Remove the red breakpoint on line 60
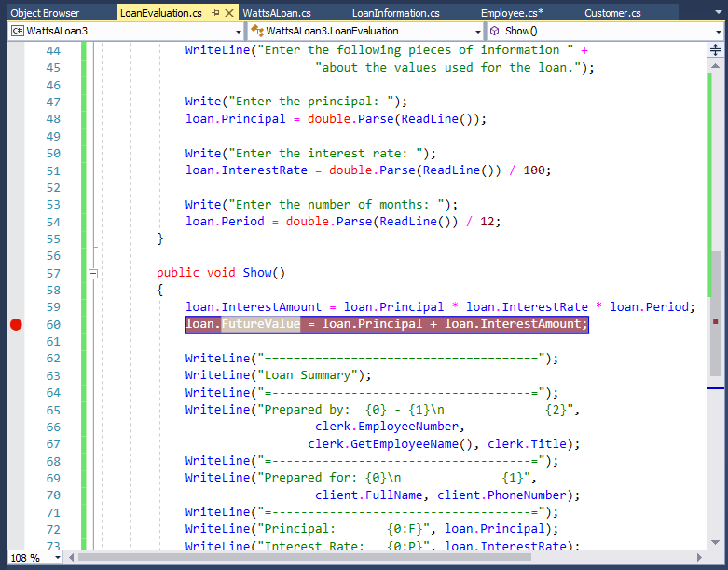728x570 pixels. pos(16,325)
